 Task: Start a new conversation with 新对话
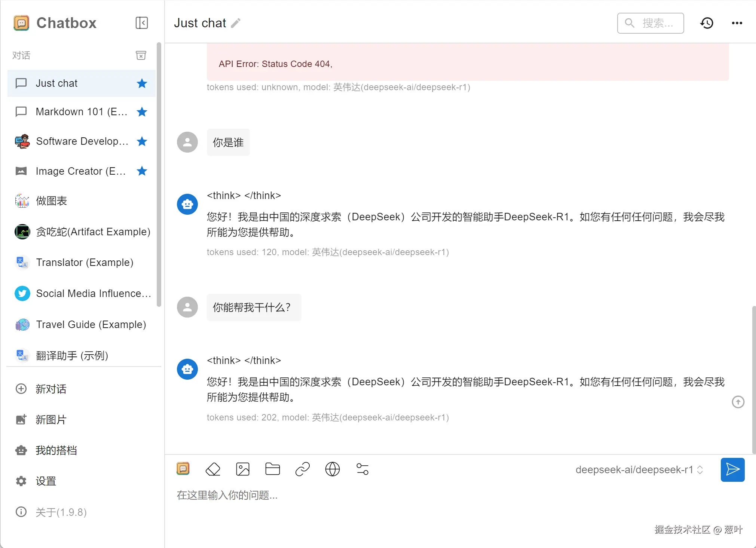(51, 389)
